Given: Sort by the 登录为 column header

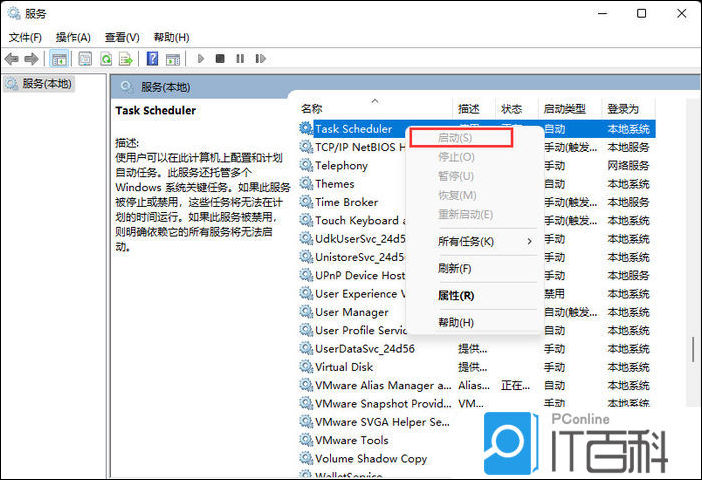Looking at the screenshot, I should (628, 109).
